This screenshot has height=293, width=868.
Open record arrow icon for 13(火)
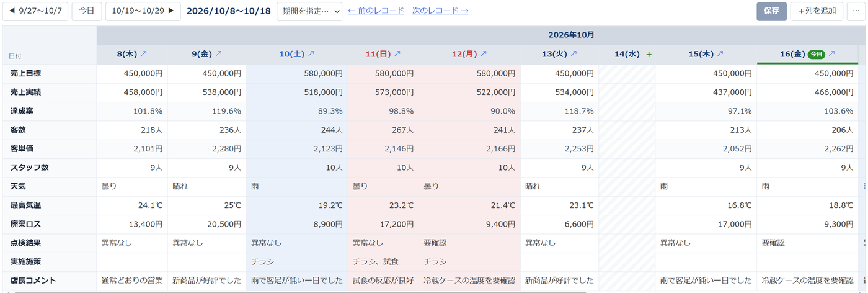573,54
